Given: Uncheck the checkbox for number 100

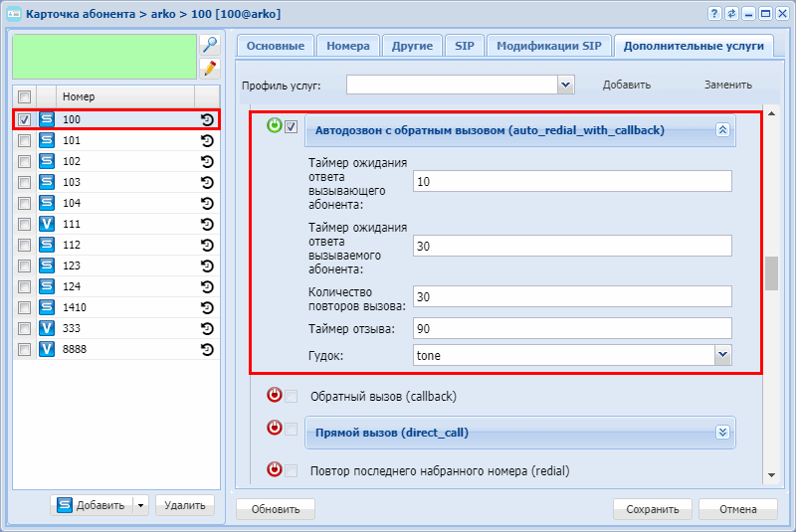Looking at the screenshot, I should (24, 119).
